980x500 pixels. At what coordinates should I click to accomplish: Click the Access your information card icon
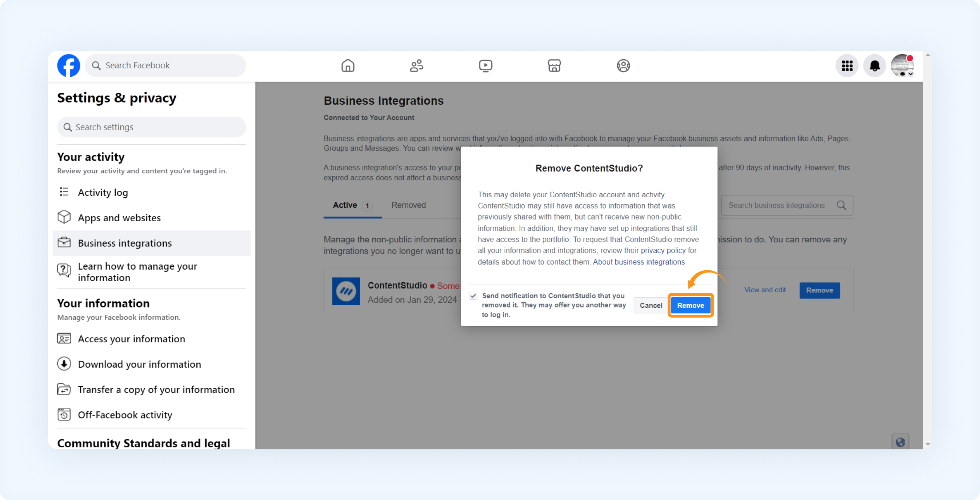click(x=64, y=338)
